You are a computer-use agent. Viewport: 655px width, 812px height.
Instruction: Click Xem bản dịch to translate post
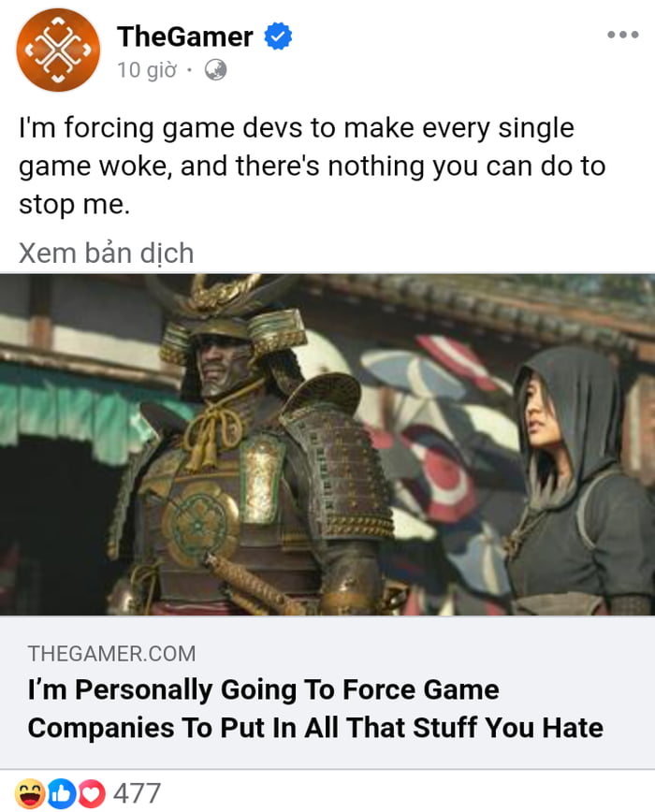tap(106, 254)
